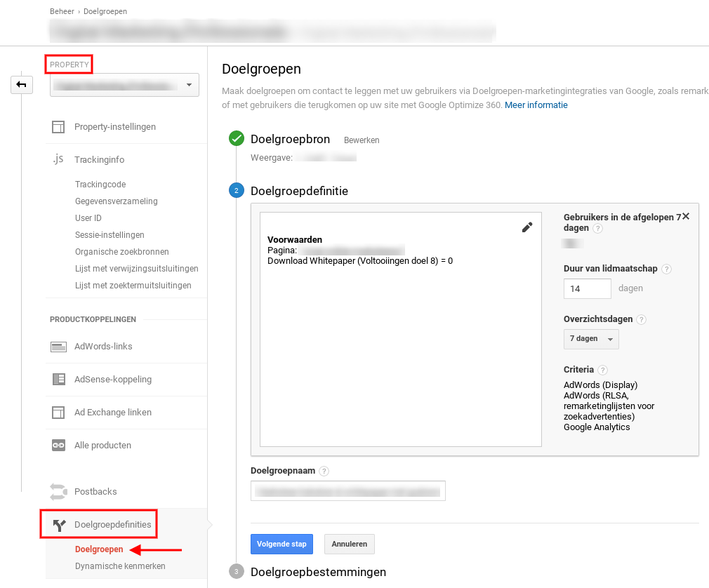Viewport: 709px width, 588px height.
Task: Click help icon for Overzichtsdagen
Action: [x=641, y=319]
